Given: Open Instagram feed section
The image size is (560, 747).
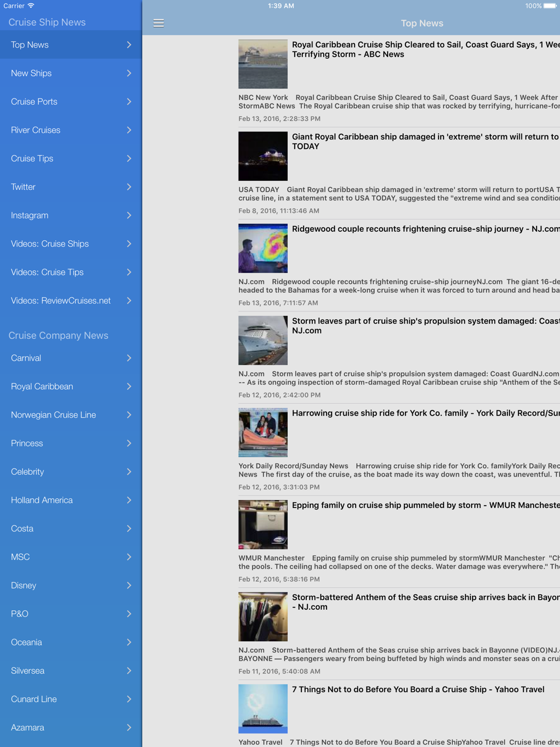Looking at the screenshot, I should point(71,216).
